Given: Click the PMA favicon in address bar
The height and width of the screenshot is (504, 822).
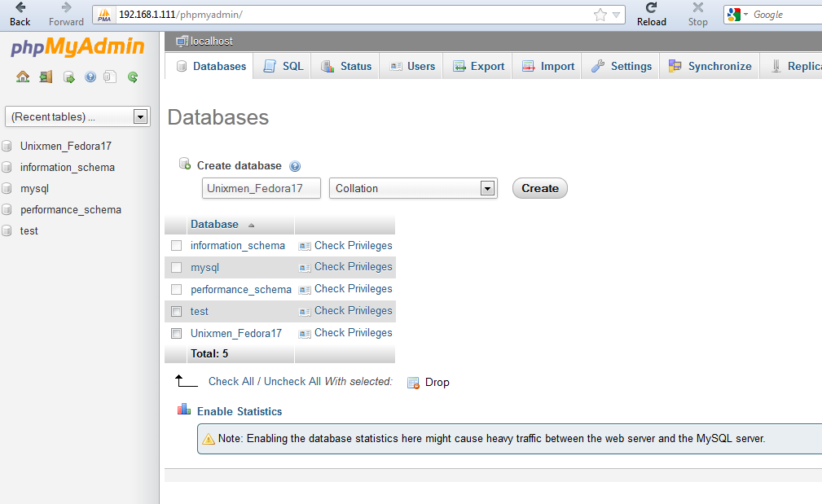Looking at the screenshot, I should 104,15.
